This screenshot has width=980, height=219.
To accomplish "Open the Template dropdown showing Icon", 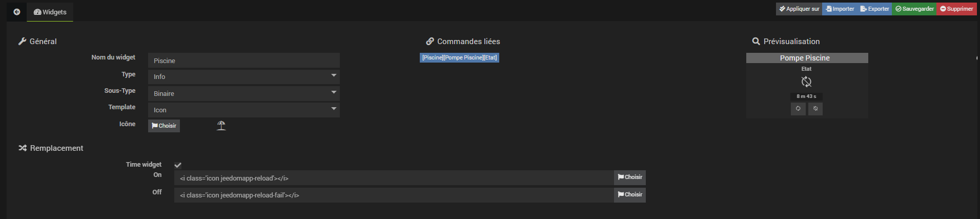I will (244, 110).
